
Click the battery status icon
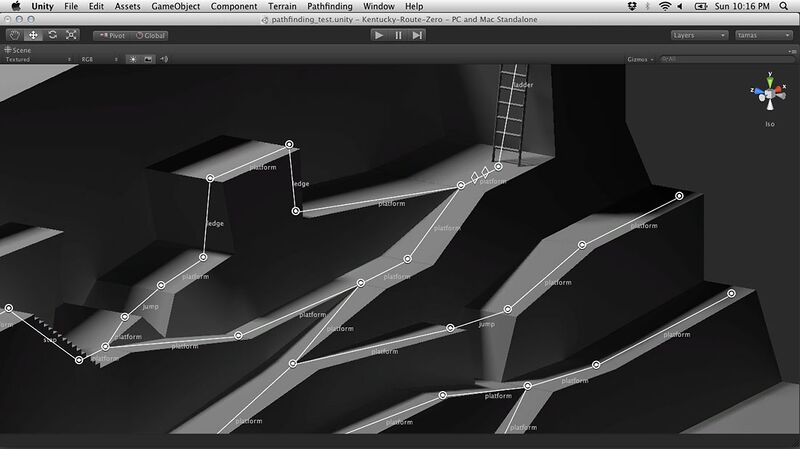701,6
